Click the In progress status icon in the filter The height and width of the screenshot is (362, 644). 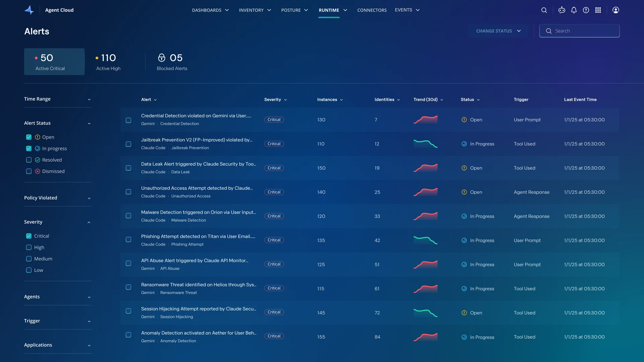click(38, 148)
